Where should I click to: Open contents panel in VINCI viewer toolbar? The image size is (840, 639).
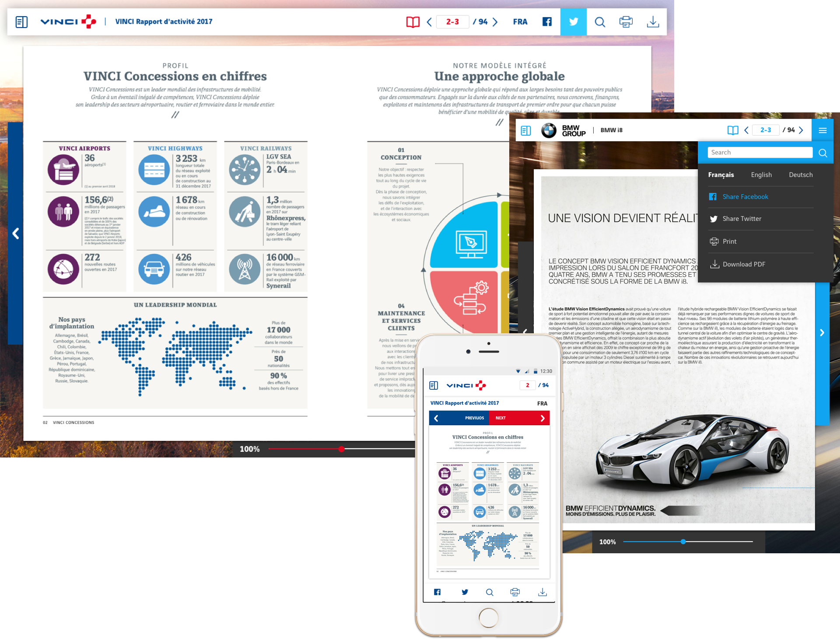point(21,22)
